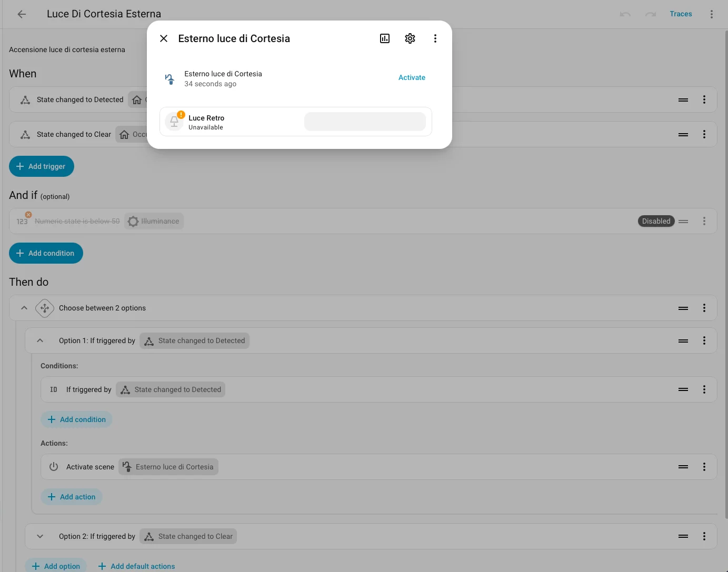Click the '34 seconds ago' timestamp
The width and height of the screenshot is (728, 572).
(x=210, y=84)
